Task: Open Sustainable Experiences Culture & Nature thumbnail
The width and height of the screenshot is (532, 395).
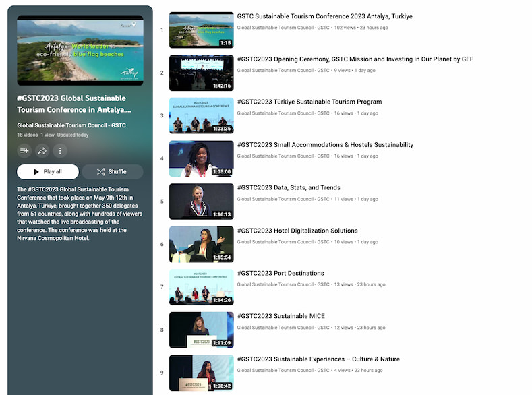Action: coord(202,373)
